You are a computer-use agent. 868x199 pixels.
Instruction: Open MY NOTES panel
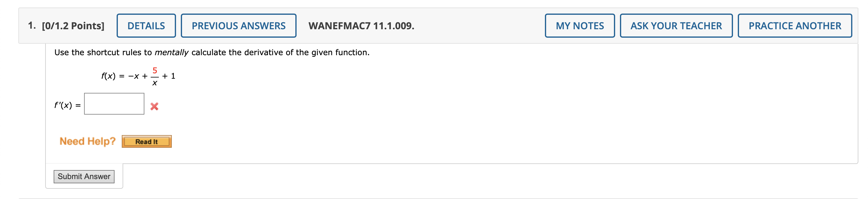coord(580,25)
